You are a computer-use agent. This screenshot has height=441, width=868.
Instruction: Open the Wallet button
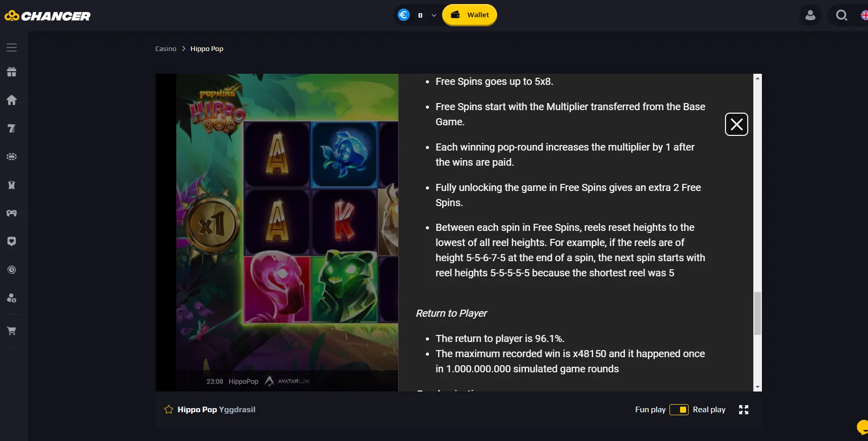470,15
